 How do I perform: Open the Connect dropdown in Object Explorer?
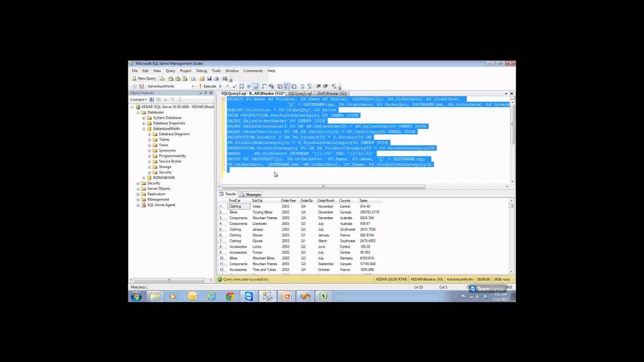[138, 100]
